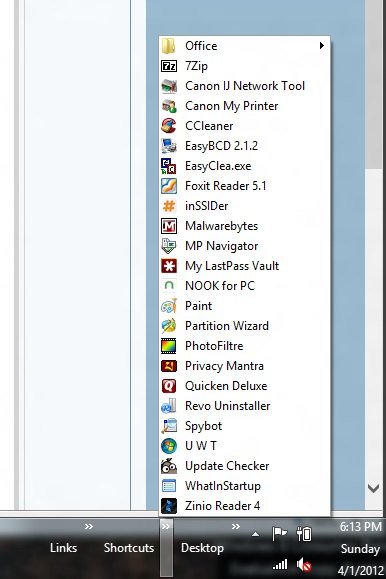Click the Spybot icon
The image size is (386, 579).
pyautogui.click(x=169, y=426)
